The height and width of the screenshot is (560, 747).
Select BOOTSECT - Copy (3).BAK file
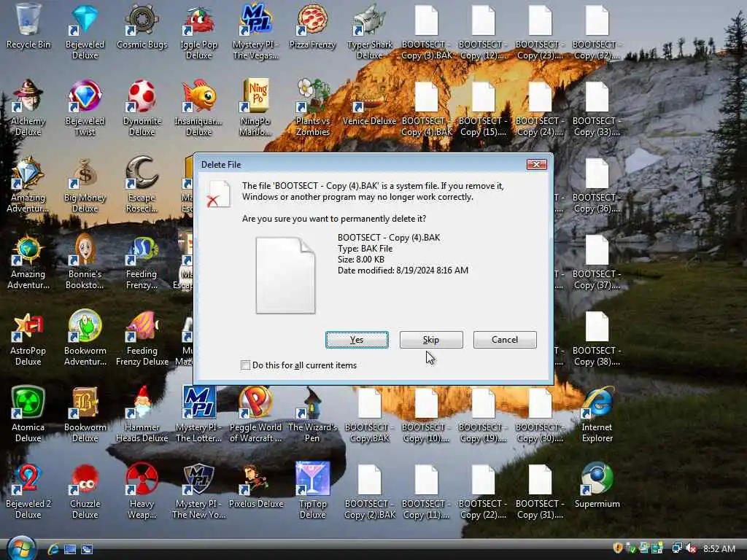tap(426, 32)
